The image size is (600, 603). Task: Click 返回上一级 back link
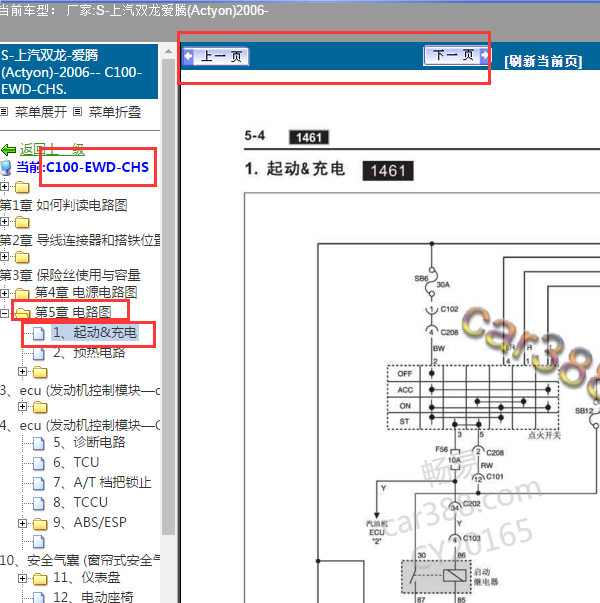point(52,150)
